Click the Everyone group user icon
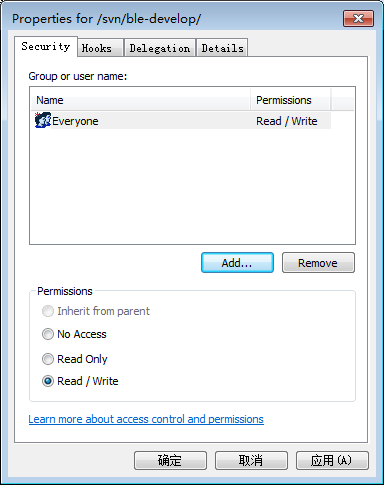The image size is (384, 485). 43,120
